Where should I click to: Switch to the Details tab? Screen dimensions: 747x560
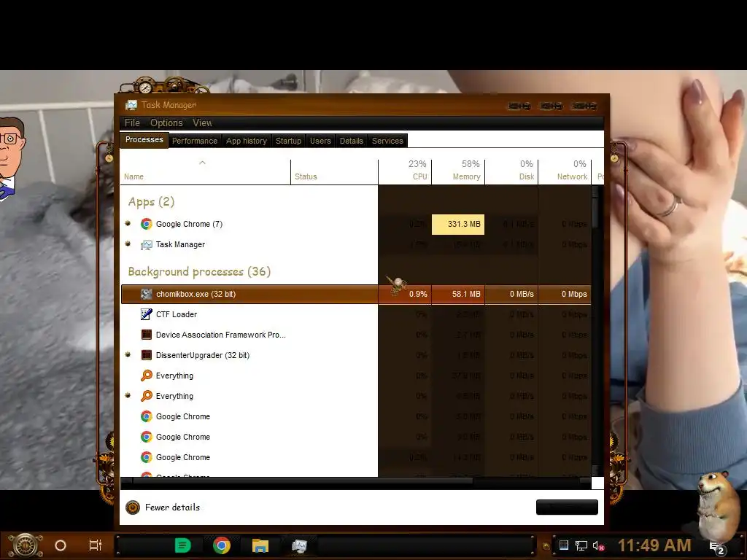coord(351,141)
